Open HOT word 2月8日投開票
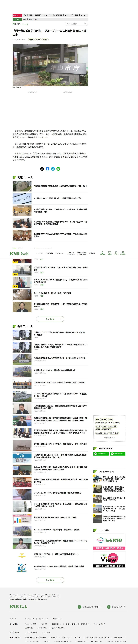This screenshot has width=138, height=644. click(28, 15)
